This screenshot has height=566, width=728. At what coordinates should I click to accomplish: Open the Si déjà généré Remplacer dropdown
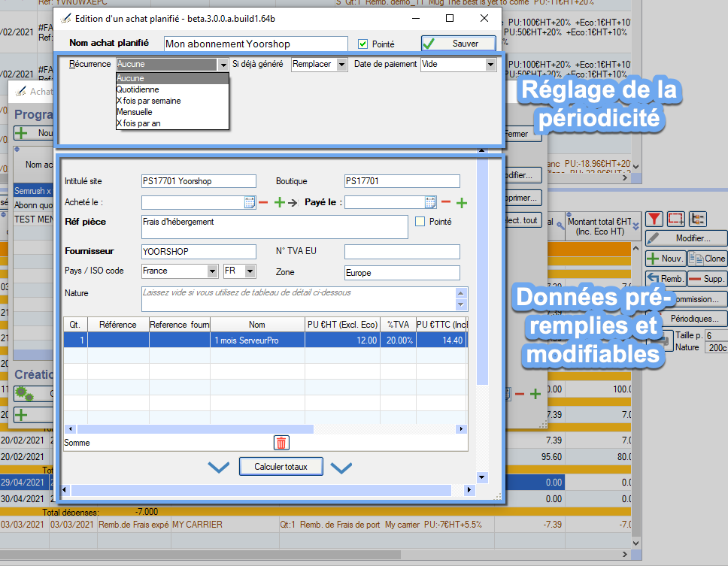click(341, 65)
